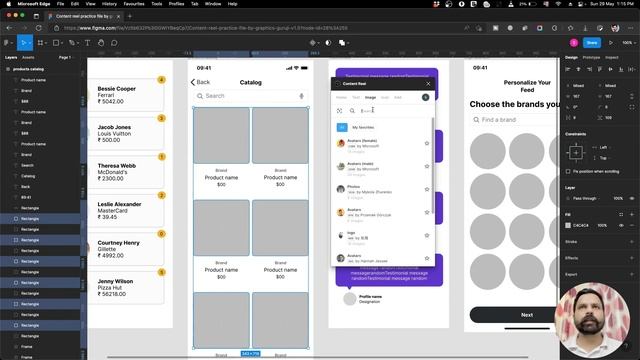Open the Favourites menu in menu bar

click(x=134, y=4)
